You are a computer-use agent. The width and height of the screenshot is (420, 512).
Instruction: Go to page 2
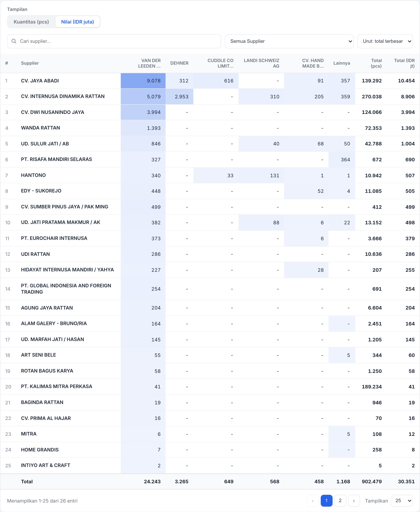click(340, 501)
